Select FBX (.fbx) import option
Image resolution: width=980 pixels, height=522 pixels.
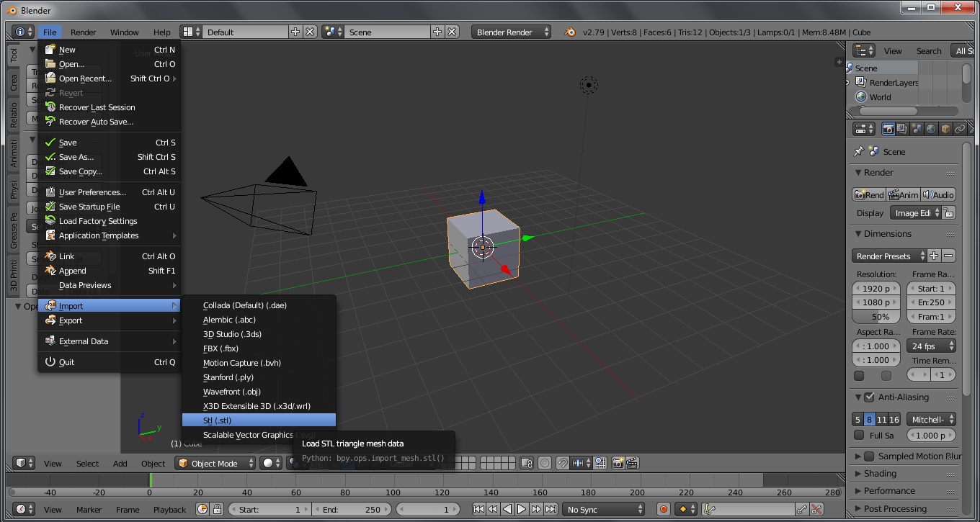tap(259, 348)
